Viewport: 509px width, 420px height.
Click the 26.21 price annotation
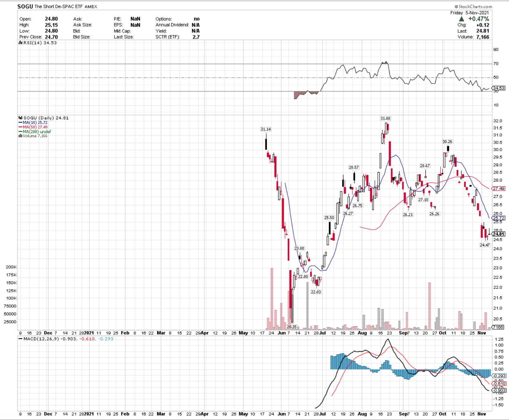click(408, 215)
